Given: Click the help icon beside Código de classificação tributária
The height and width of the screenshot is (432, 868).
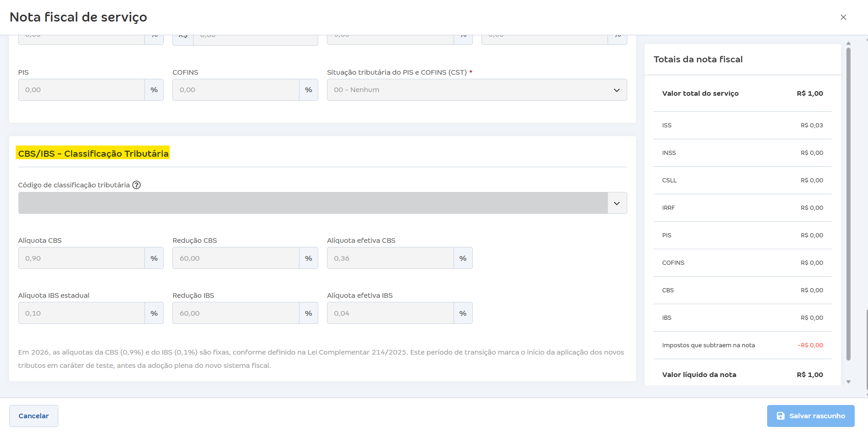Looking at the screenshot, I should tap(136, 185).
